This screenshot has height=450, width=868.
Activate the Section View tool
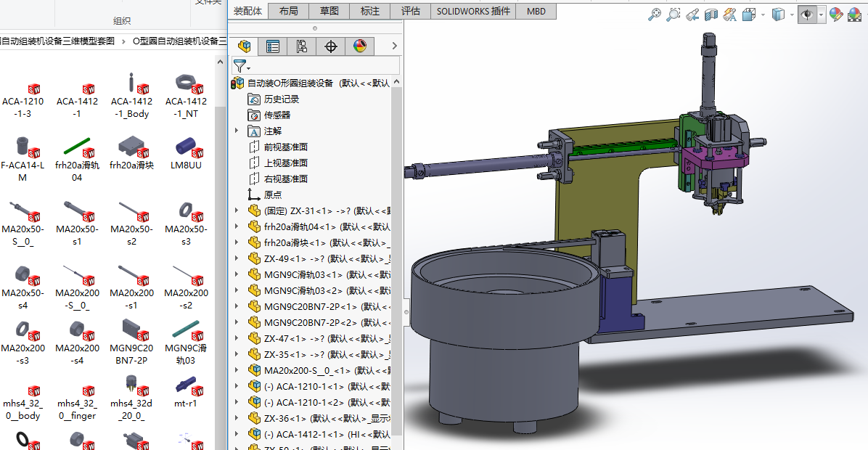click(711, 14)
